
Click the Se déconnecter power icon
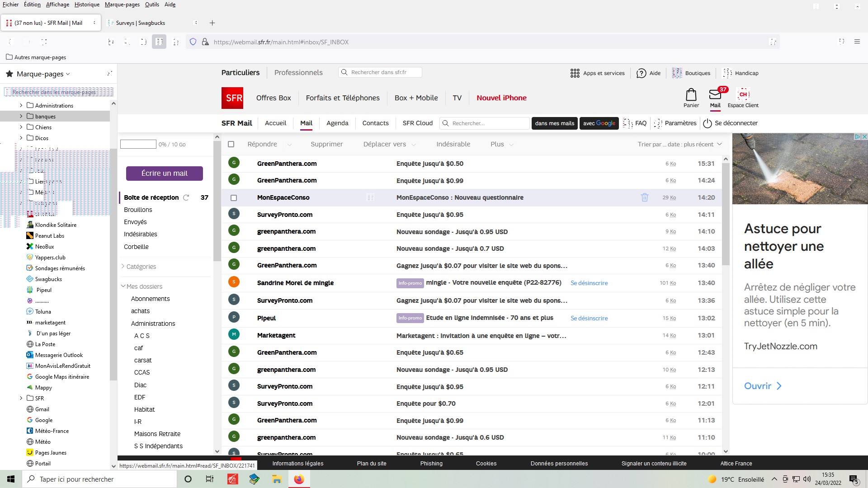[708, 123]
